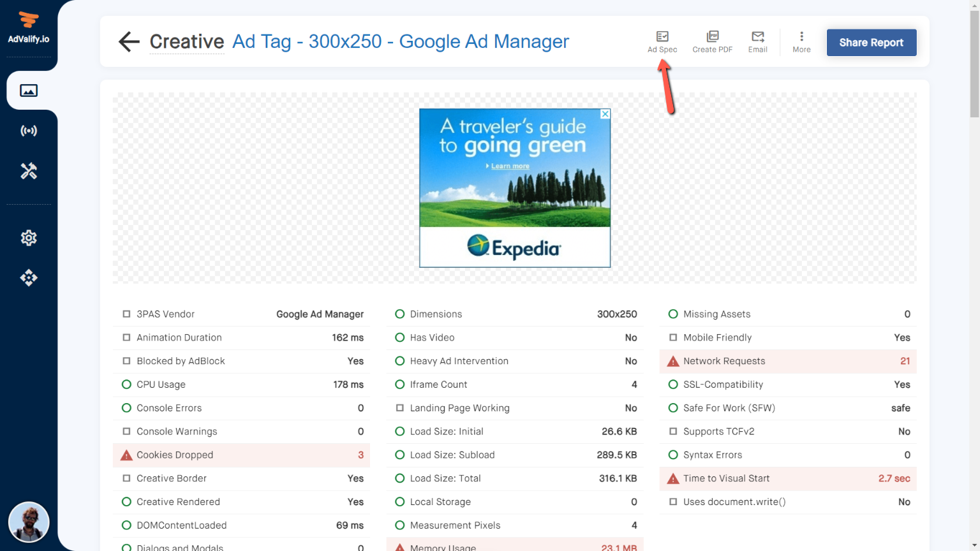Click the Has Video green status circle
The image size is (980, 551).
point(400,337)
